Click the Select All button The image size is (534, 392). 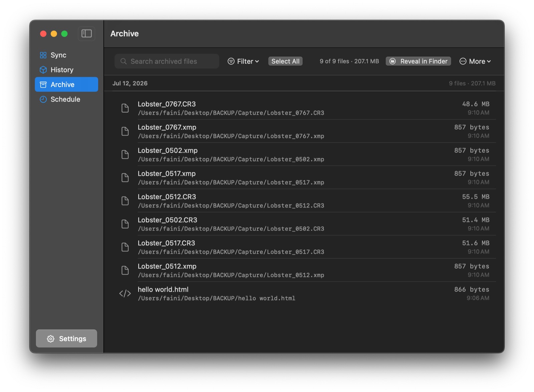[285, 61]
